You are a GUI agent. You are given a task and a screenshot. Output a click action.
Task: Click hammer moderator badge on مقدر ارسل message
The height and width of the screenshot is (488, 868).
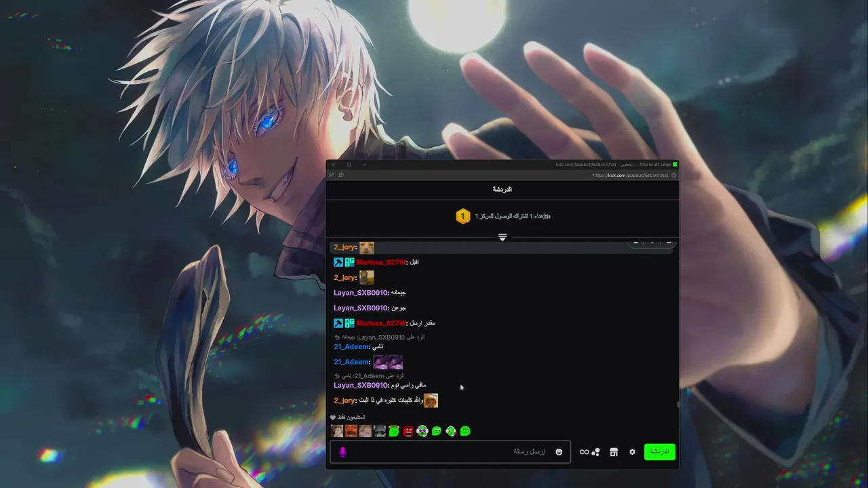point(338,323)
